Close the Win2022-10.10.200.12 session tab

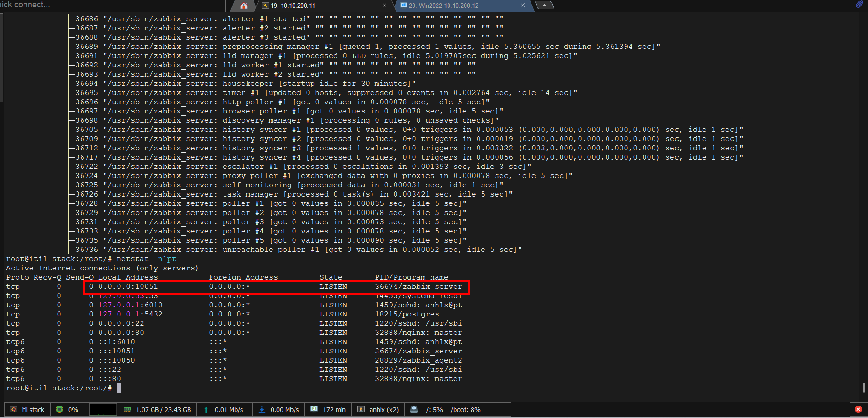tap(522, 6)
